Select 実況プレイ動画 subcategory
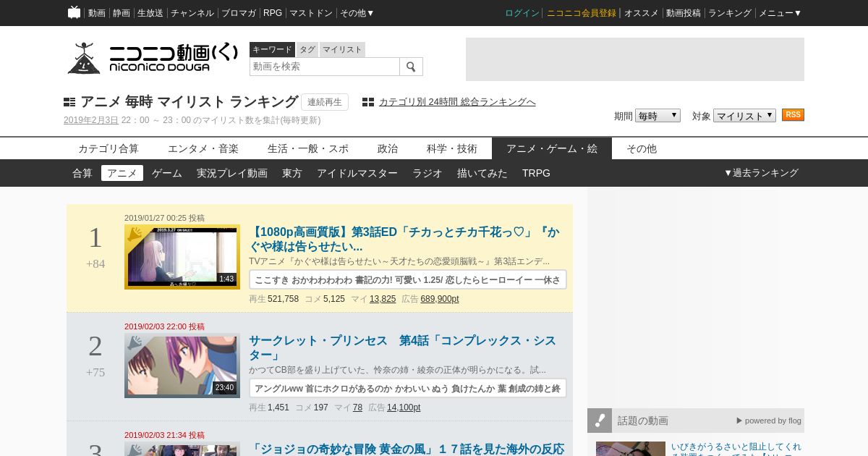The width and height of the screenshot is (868, 456). click(232, 173)
